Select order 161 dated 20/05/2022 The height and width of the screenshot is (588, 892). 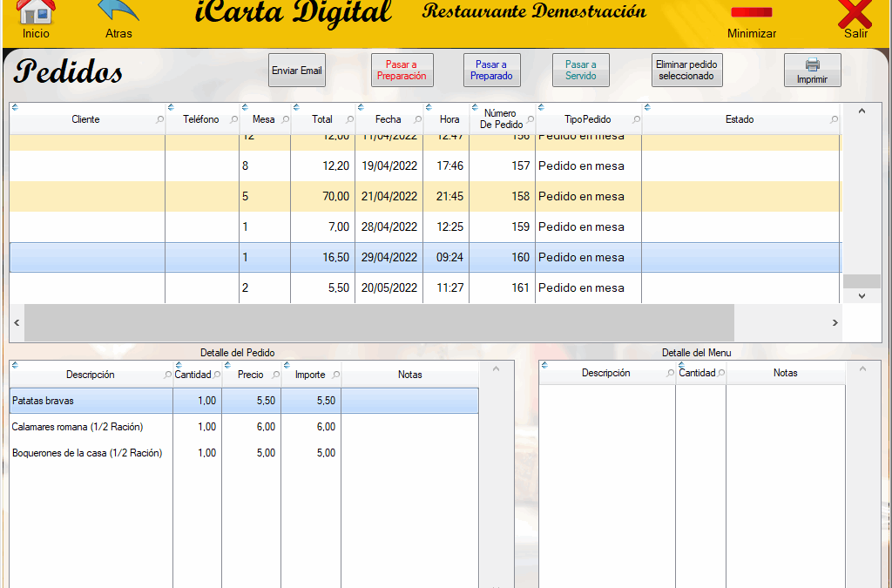[425, 287]
